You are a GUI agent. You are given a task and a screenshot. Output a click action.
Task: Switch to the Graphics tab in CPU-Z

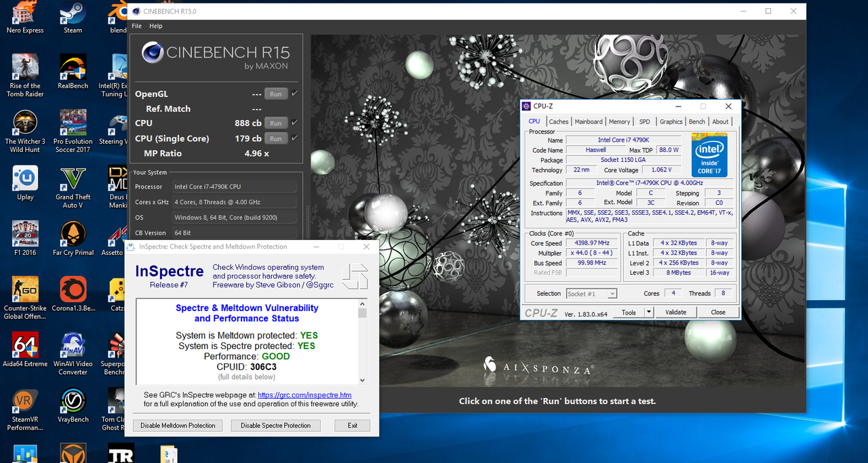click(671, 122)
